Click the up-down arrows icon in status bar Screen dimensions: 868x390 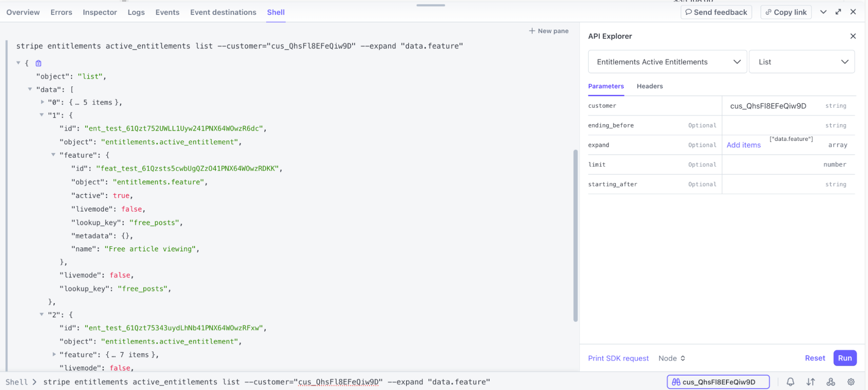click(x=811, y=382)
